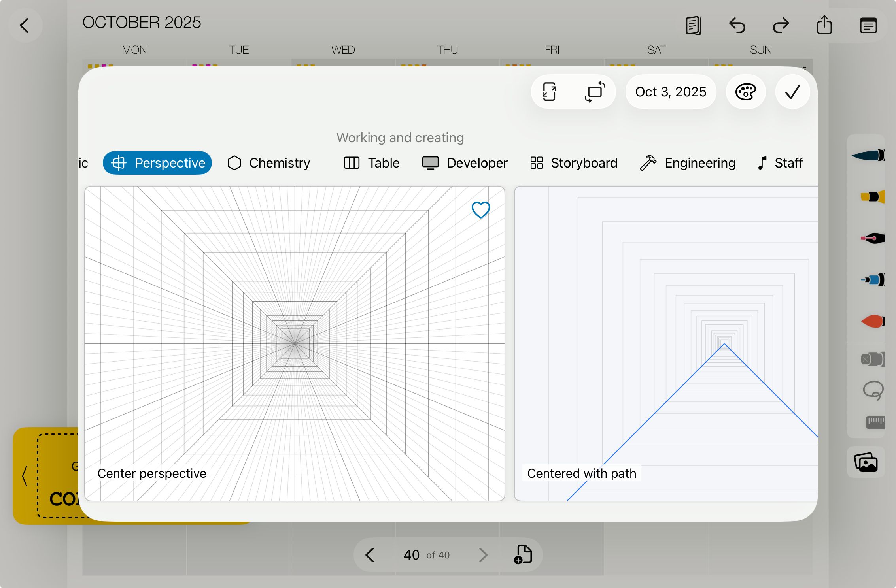Image resolution: width=896 pixels, height=588 pixels.
Task: Redo the last action
Action: (x=781, y=26)
